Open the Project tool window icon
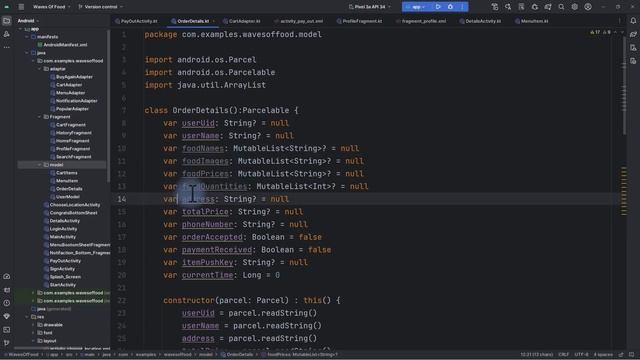The image size is (640, 360). tap(7, 21)
